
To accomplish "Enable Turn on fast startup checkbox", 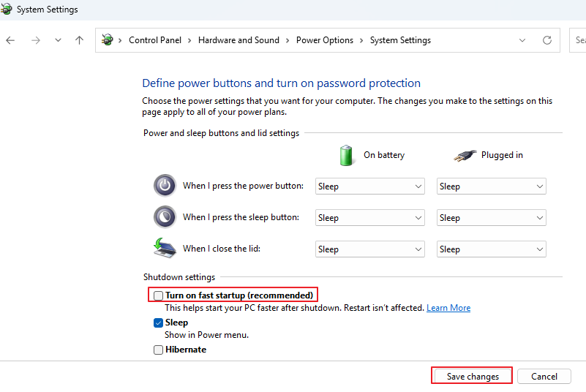I will [x=158, y=295].
